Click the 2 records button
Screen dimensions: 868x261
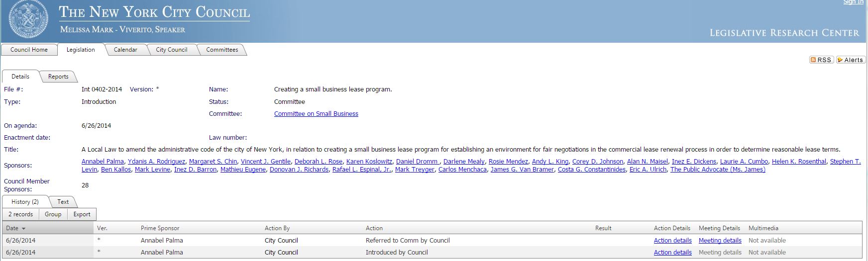click(20, 214)
